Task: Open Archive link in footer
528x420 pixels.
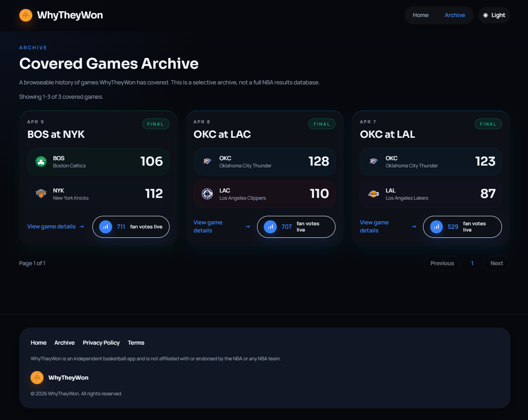Action: pyautogui.click(x=64, y=342)
